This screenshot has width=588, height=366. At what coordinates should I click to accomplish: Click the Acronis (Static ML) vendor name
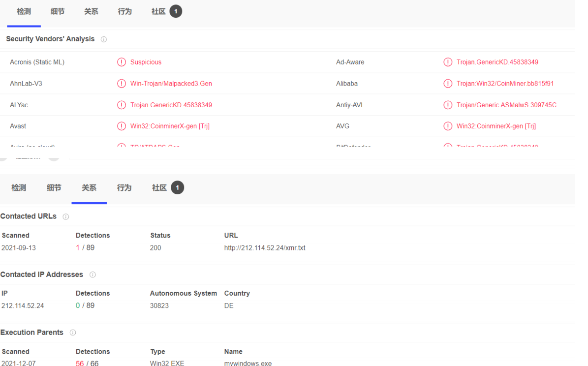37,62
